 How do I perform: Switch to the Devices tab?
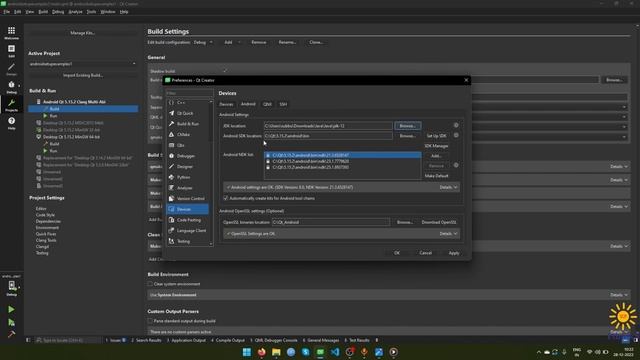pos(226,104)
